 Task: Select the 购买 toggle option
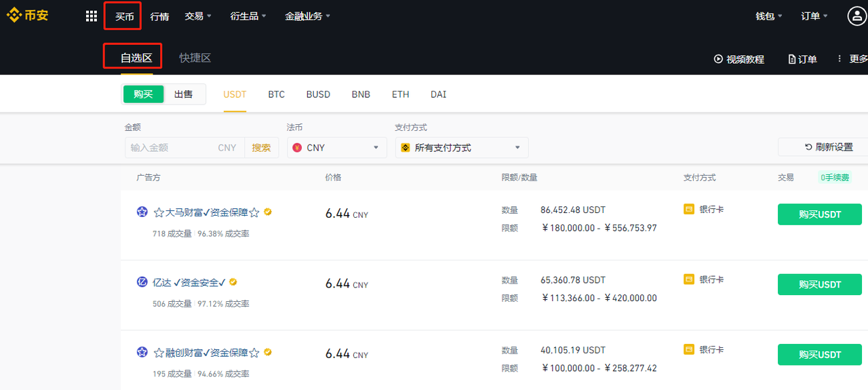point(143,94)
